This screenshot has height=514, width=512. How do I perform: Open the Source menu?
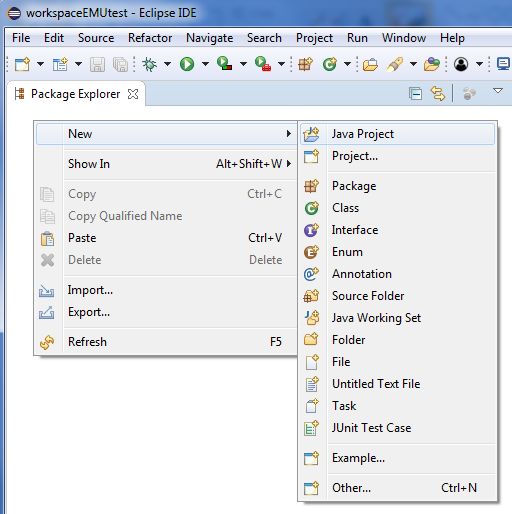(x=96, y=38)
